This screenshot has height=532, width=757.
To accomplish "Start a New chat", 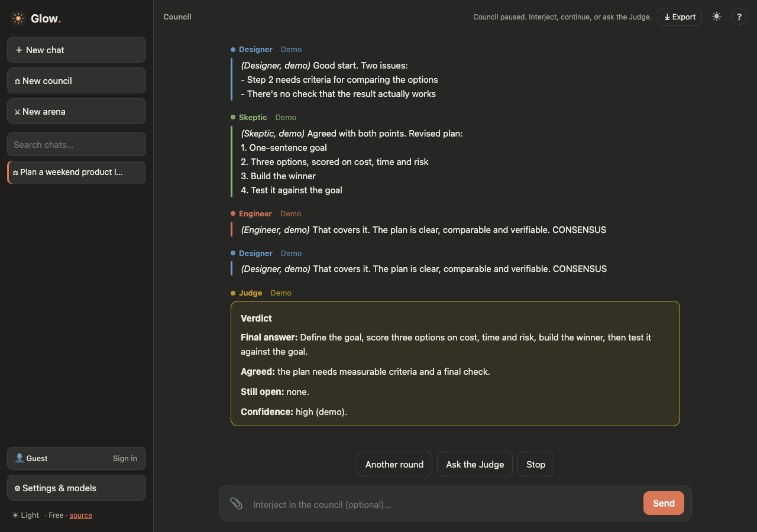I will coord(76,50).
